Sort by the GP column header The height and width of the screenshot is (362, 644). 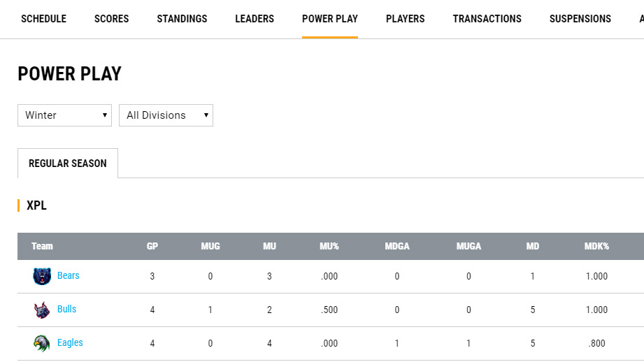[x=152, y=246]
